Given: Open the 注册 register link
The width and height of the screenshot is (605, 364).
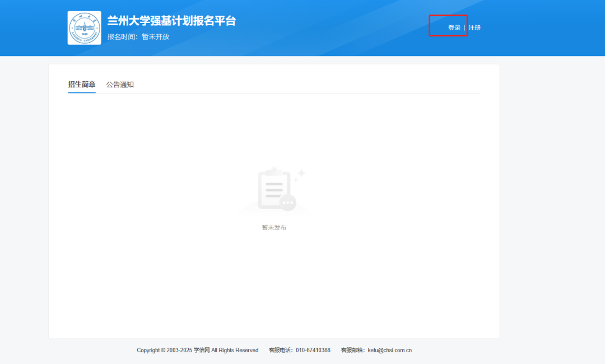Looking at the screenshot, I should point(474,28).
